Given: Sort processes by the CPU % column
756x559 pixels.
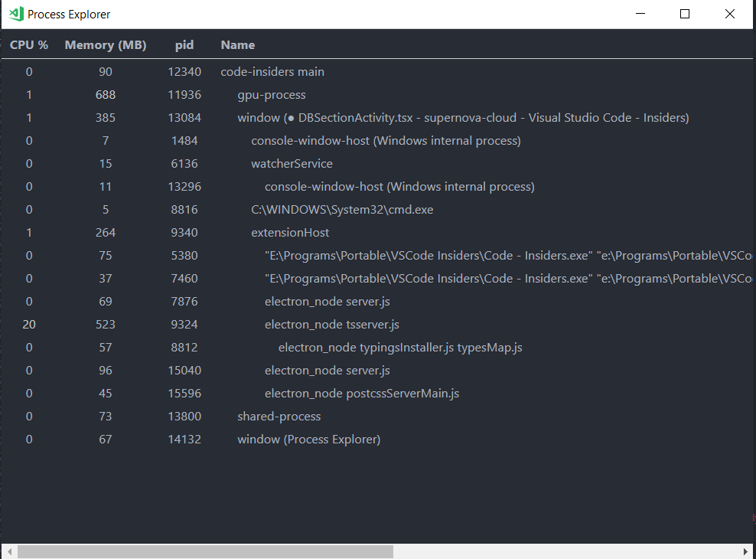Looking at the screenshot, I should [28, 44].
